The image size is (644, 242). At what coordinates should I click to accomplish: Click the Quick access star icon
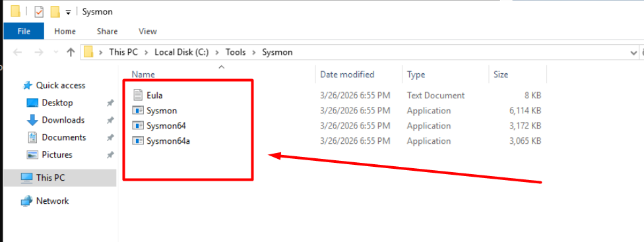(28, 85)
